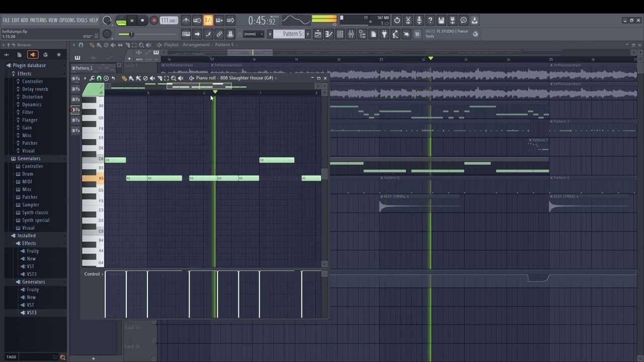Image resolution: width=644 pixels, height=362 pixels.
Task: Click TAGS at browser bottom
Action: (11, 357)
